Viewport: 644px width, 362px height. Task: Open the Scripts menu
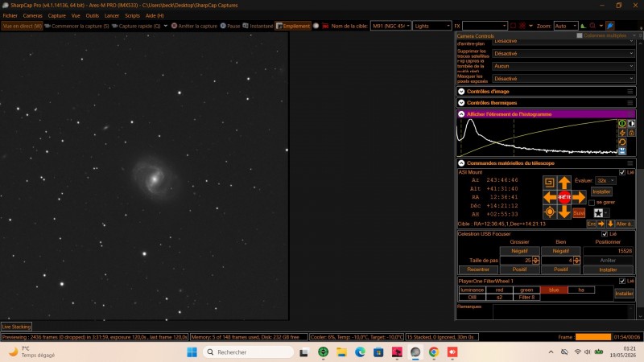132,15
